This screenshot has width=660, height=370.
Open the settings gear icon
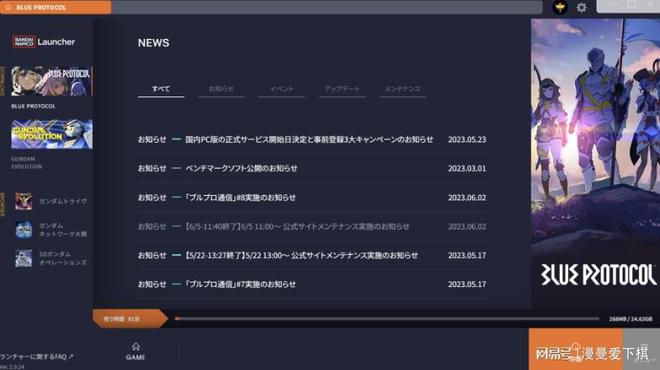coord(581,7)
